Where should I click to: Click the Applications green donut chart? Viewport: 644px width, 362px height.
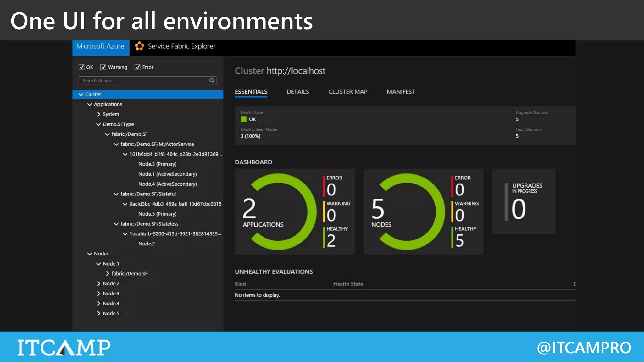tap(283, 212)
